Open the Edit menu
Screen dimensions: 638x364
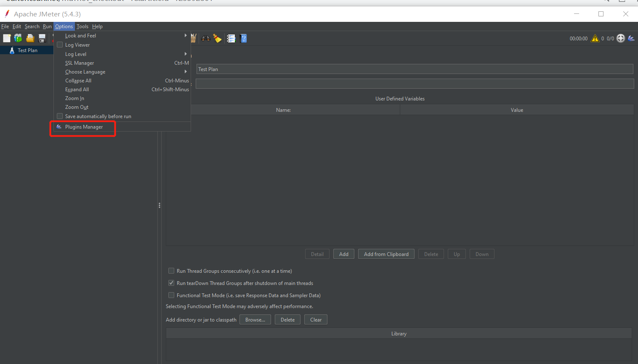17,26
